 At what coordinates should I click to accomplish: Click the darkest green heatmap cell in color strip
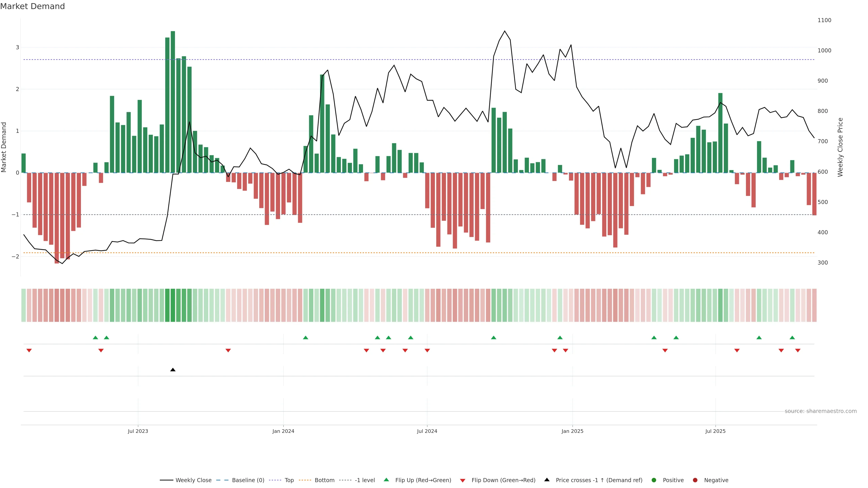click(173, 305)
